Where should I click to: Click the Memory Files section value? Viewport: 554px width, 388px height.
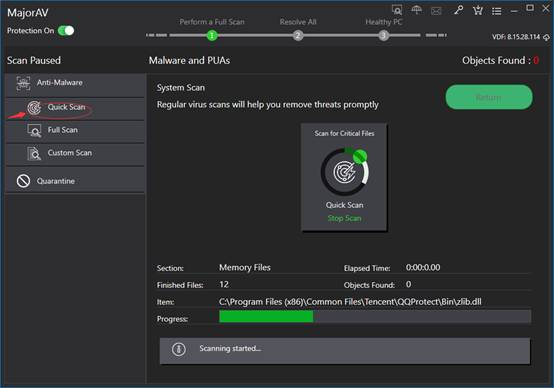tap(244, 268)
